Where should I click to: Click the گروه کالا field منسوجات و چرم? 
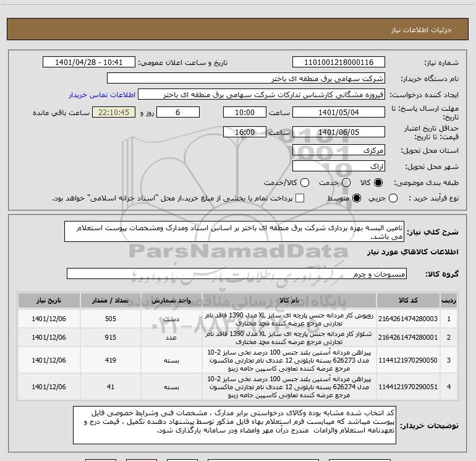[237, 274]
